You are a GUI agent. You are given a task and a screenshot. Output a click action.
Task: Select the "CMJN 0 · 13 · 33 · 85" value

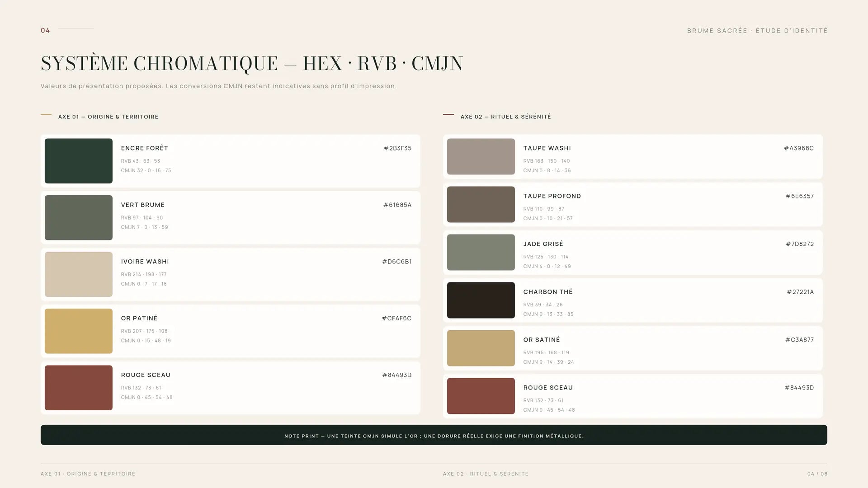548,314
